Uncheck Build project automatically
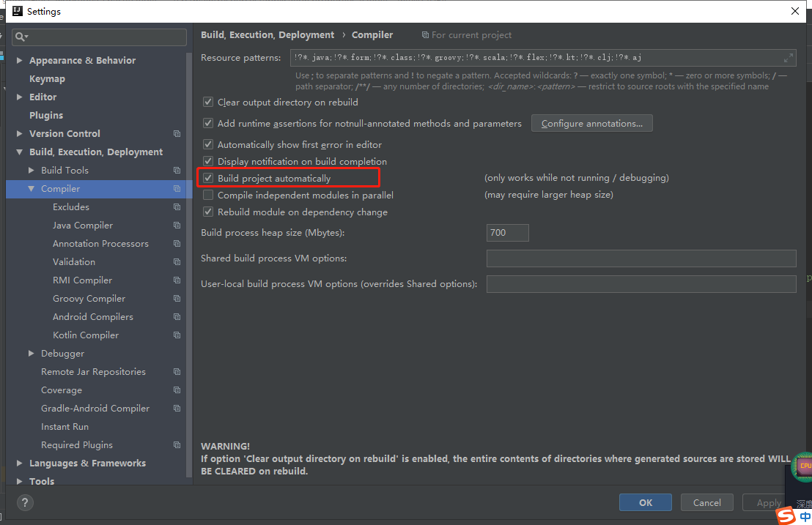Viewport: 812px width, 525px height. coord(208,178)
